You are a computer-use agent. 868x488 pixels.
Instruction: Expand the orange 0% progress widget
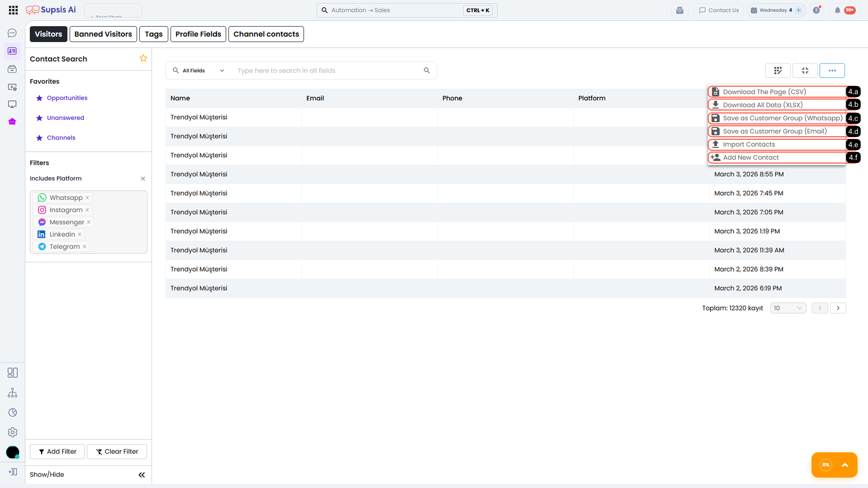coord(845,465)
